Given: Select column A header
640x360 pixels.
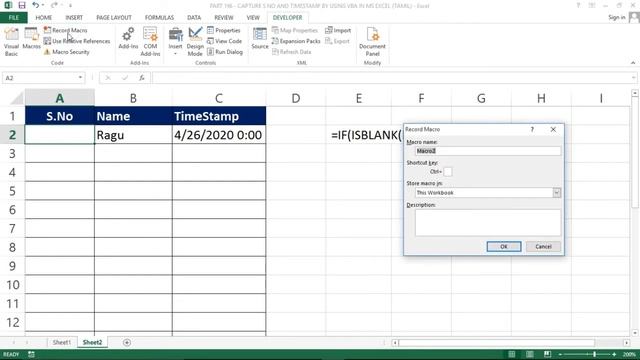Looking at the screenshot, I should pyautogui.click(x=60, y=98).
